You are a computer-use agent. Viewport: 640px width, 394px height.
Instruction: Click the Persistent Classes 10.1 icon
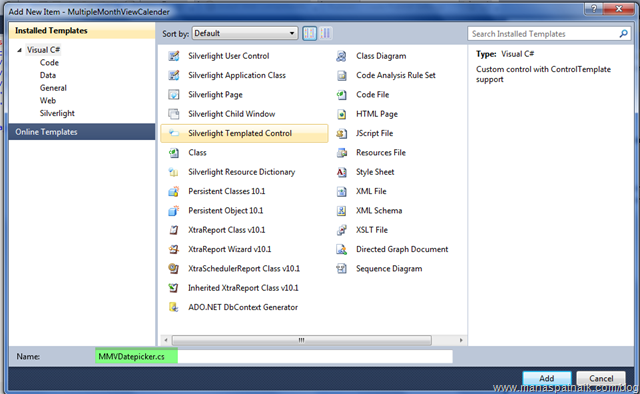coord(174,191)
